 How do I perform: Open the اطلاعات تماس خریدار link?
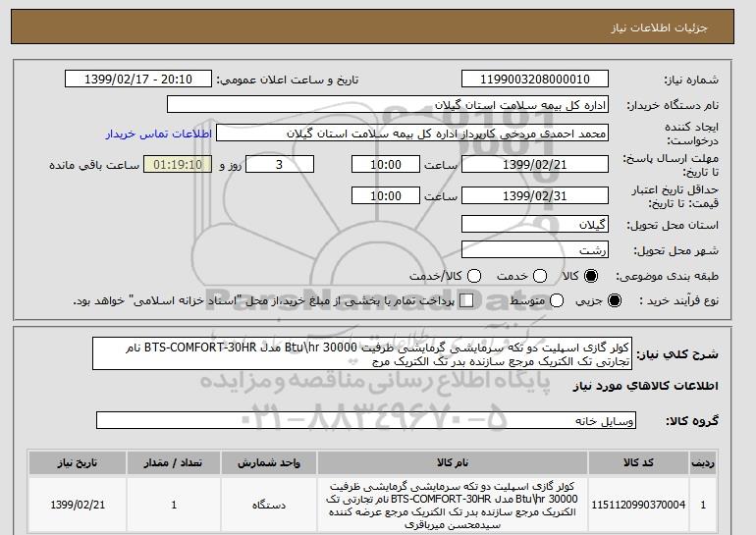pyautogui.click(x=159, y=134)
